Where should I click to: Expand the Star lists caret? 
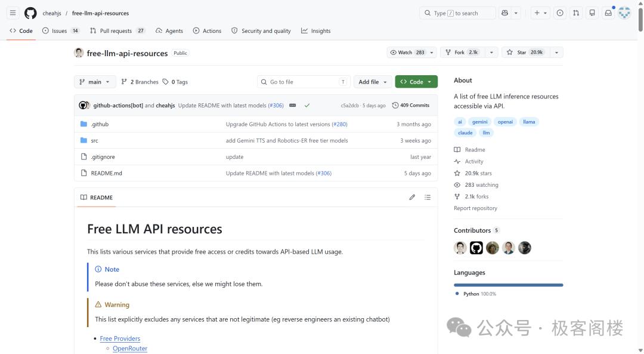click(x=556, y=53)
